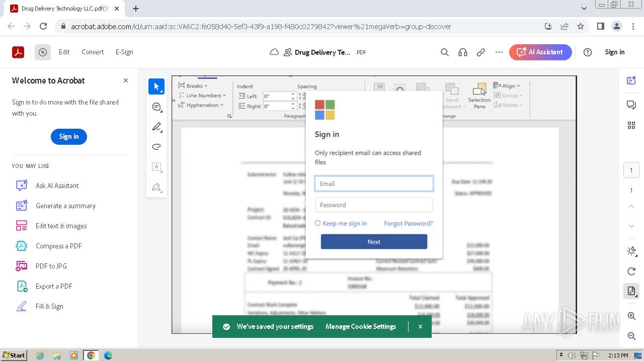Screen dimensions: 644x362
Task: Close the Welcome to Acrobat panel
Action: point(126,80)
